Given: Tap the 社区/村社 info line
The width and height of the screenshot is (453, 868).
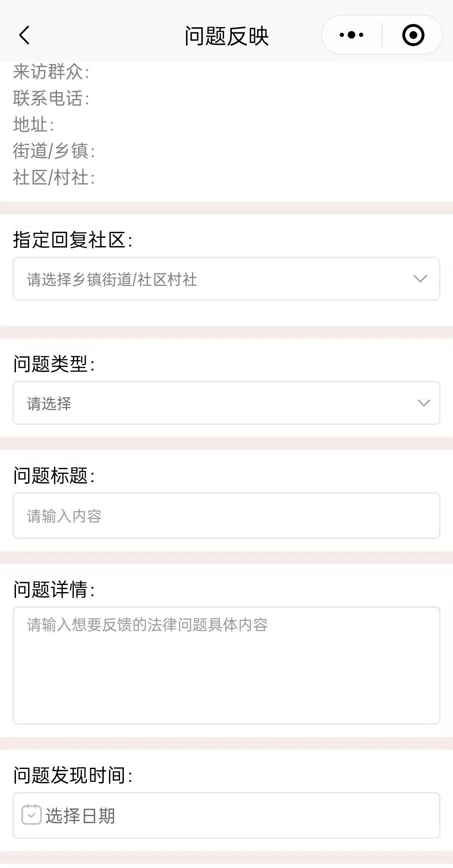Looking at the screenshot, I should tap(54, 177).
